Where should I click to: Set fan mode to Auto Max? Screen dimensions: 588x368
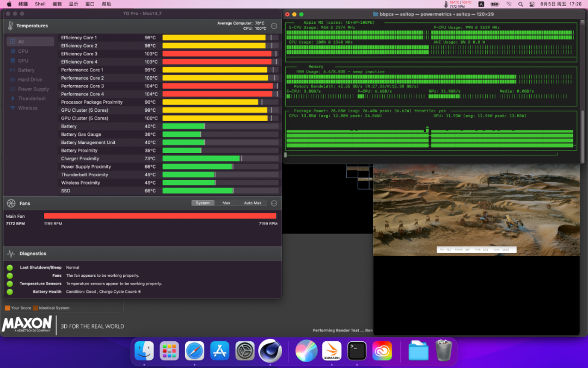pos(252,203)
